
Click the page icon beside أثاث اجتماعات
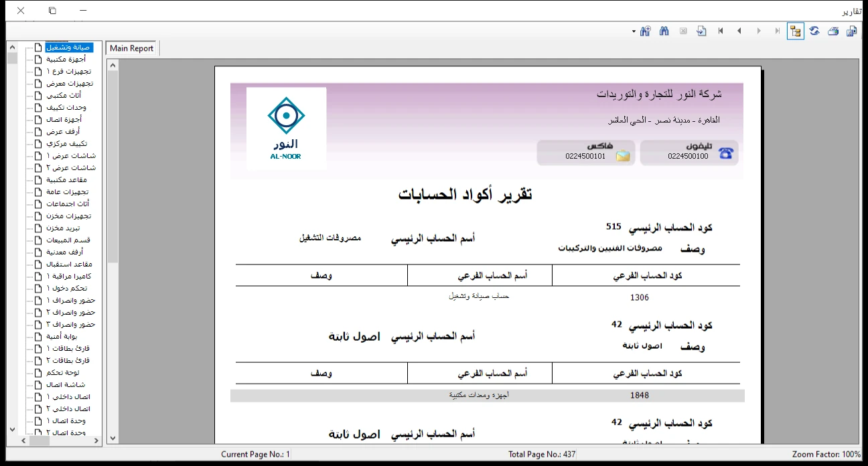point(38,204)
